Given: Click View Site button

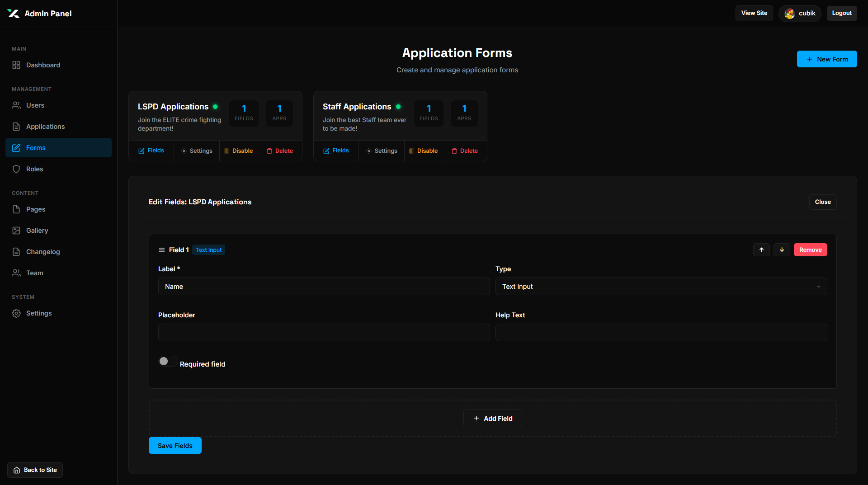Looking at the screenshot, I should click(x=754, y=13).
